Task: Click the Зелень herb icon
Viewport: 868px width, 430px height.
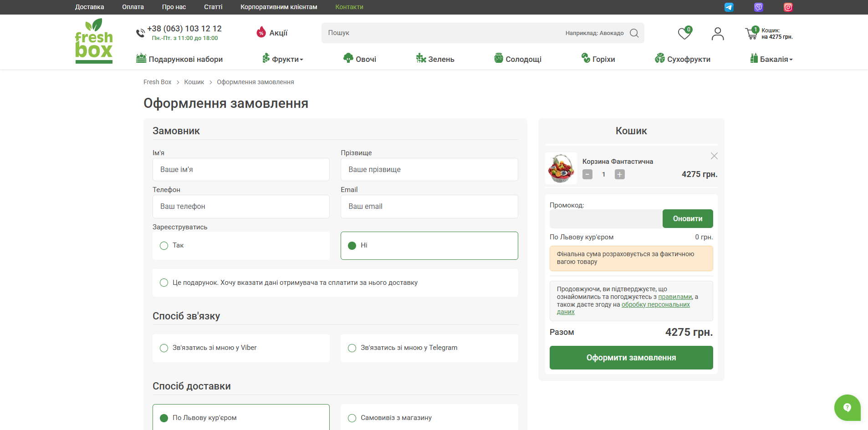Action: tap(421, 58)
